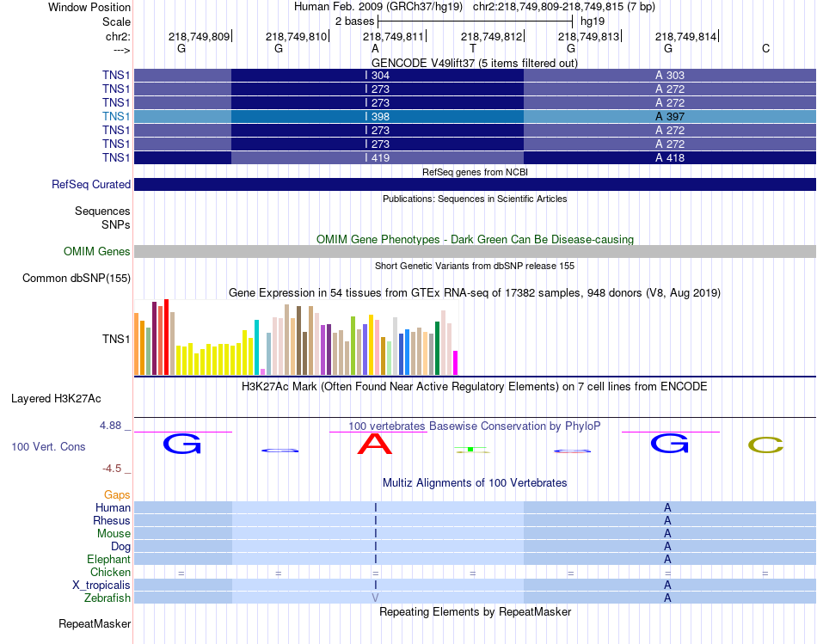Click the blue G conservation logo letter at left
This screenshot has width=817, height=644.
coord(181,444)
